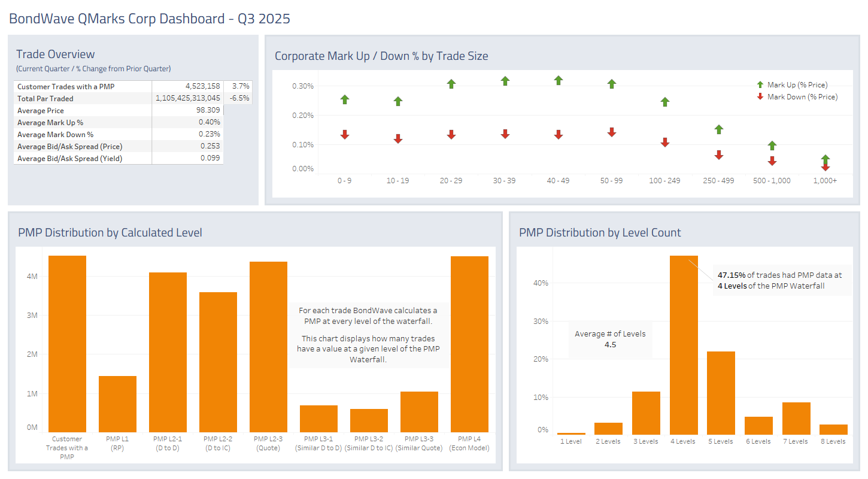Select the 7 Levels bar

pos(796,418)
